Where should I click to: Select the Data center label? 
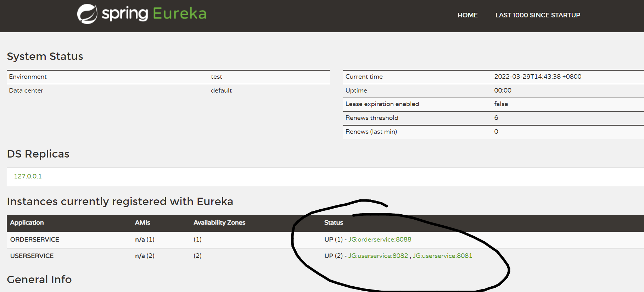pos(26,90)
